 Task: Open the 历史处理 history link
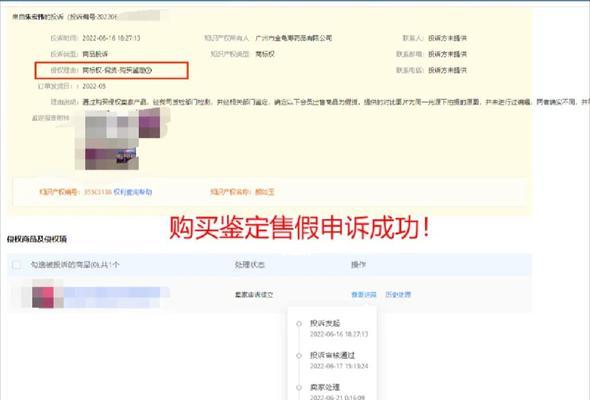tap(398, 295)
